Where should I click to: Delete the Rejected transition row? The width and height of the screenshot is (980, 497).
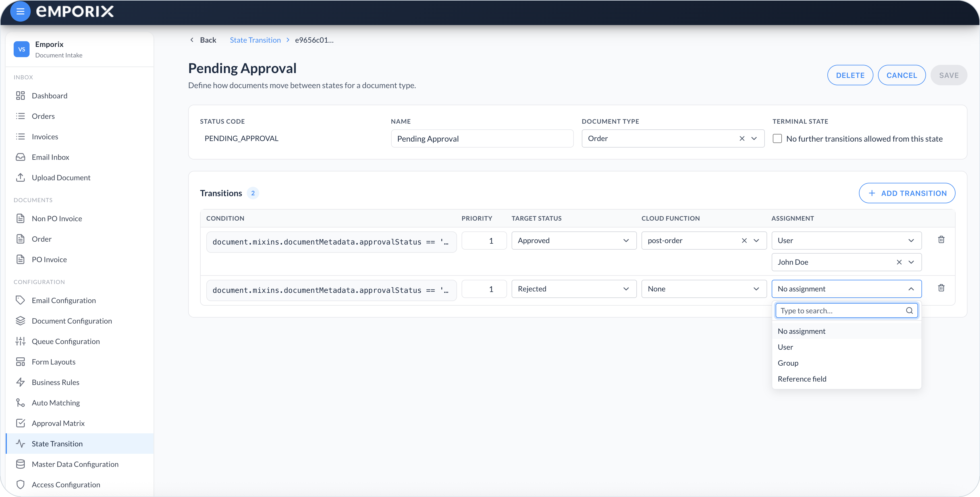click(x=941, y=288)
